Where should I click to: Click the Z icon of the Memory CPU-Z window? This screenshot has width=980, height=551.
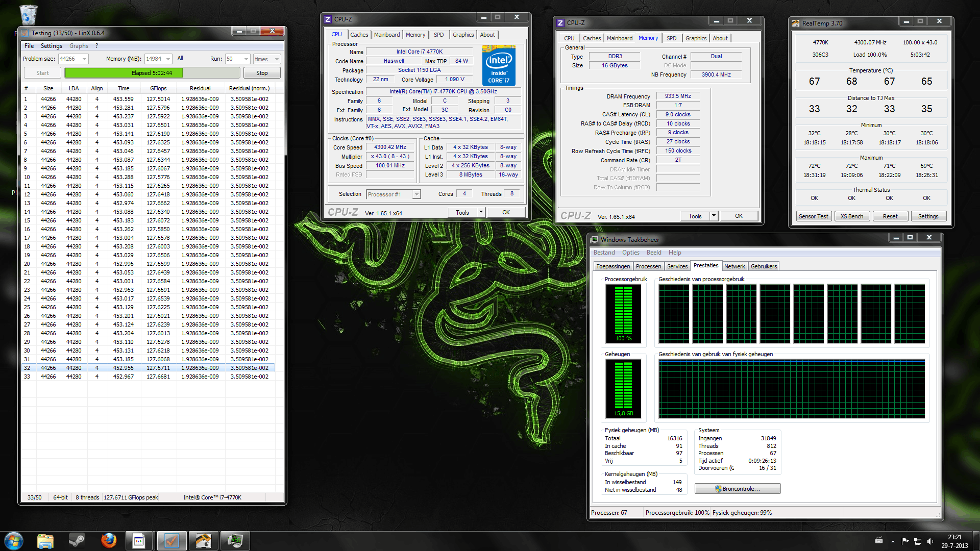[x=560, y=22]
